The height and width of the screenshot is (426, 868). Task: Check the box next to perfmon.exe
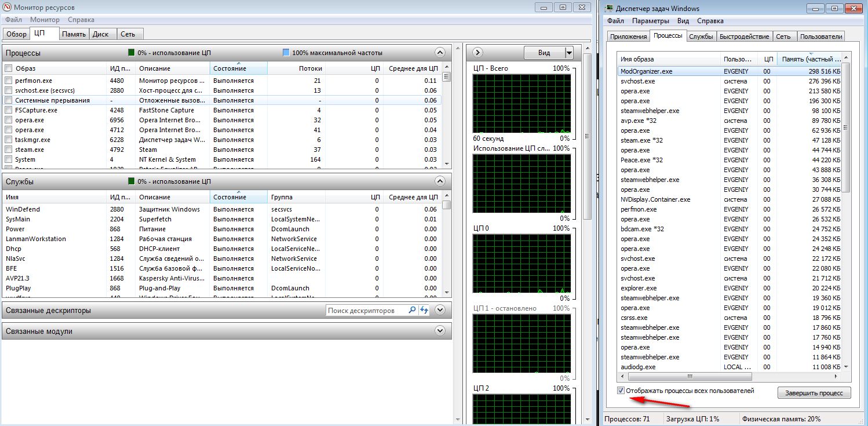8,81
